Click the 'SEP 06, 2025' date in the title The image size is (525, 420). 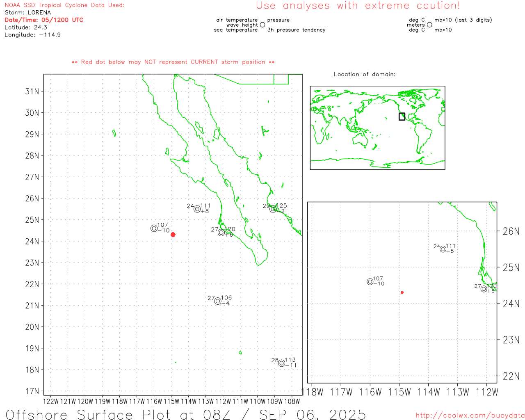[x=313, y=415]
